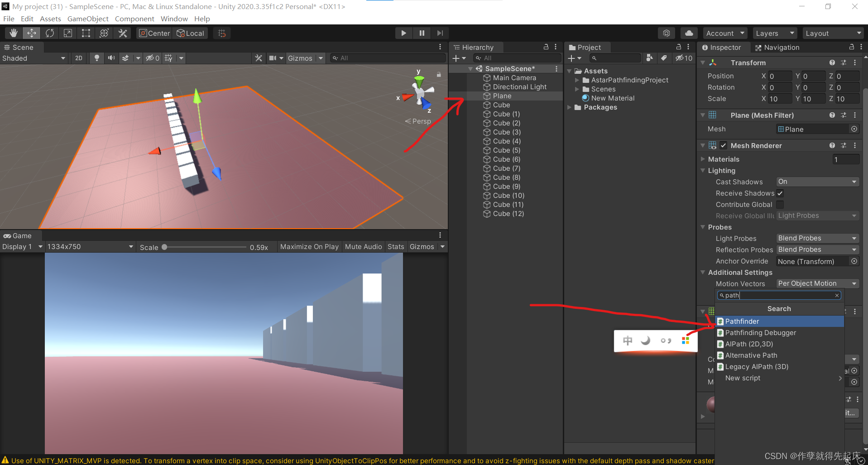Open Account dropdown
The width and height of the screenshot is (868, 465).
pos(725,33)
